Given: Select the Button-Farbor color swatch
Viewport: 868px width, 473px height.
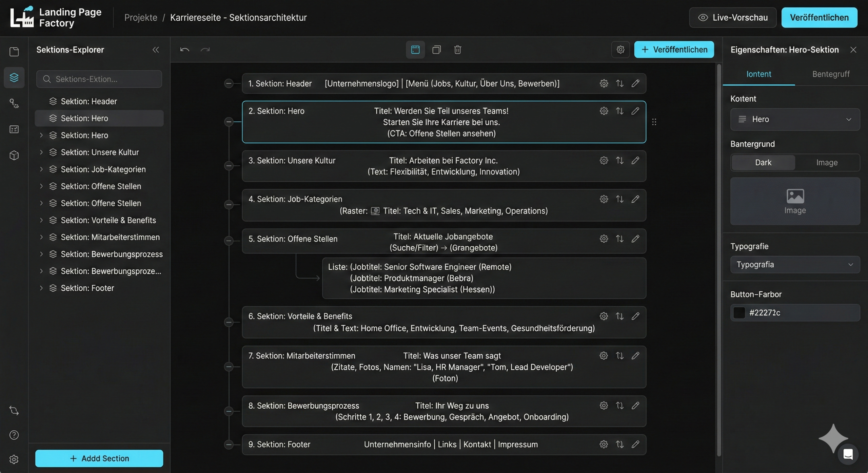Looking at the screenshot, I should tap(739, 313).
